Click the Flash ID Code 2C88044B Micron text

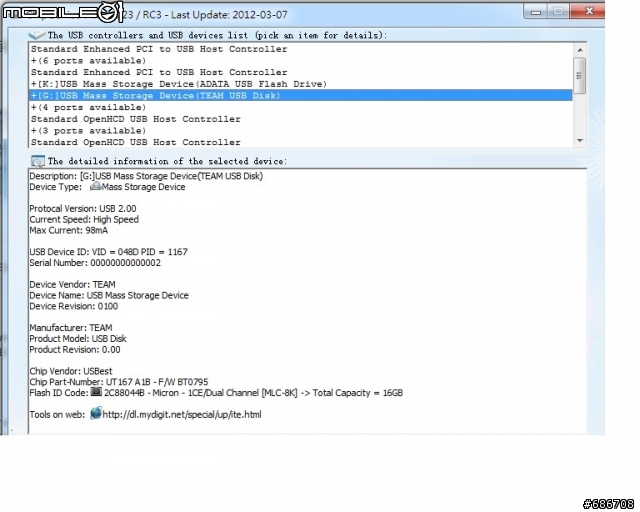point(253,393)
